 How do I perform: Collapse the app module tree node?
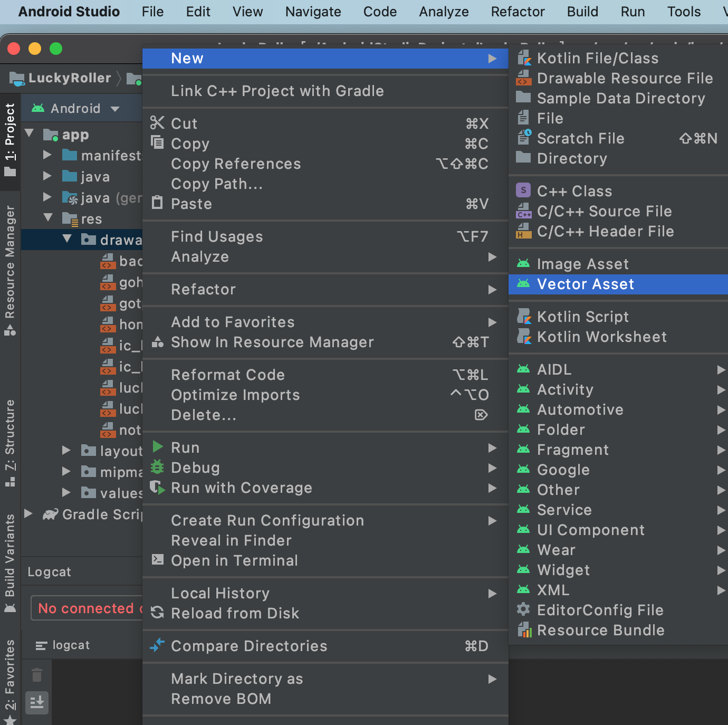30,133
